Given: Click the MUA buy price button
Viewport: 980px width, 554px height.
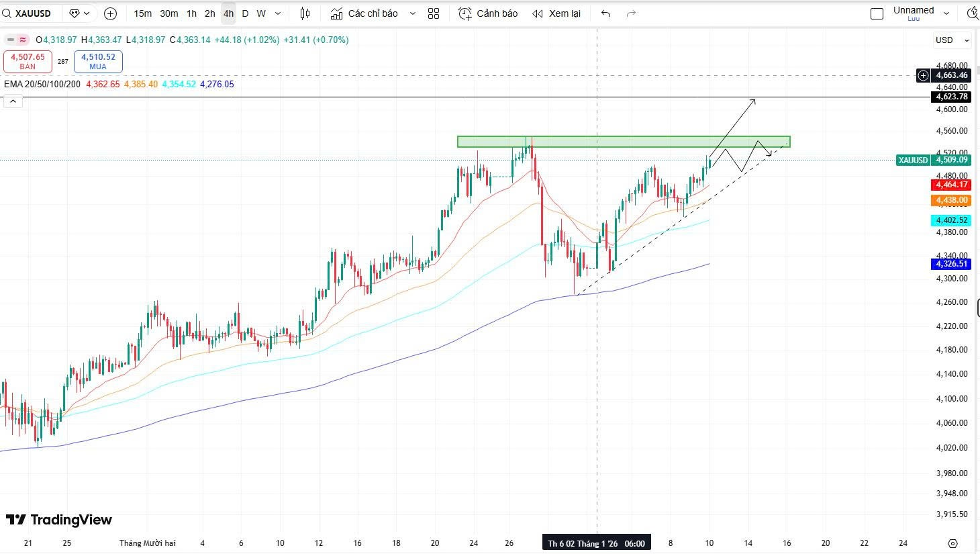Looking at the screenshot, I should (98, 62).
